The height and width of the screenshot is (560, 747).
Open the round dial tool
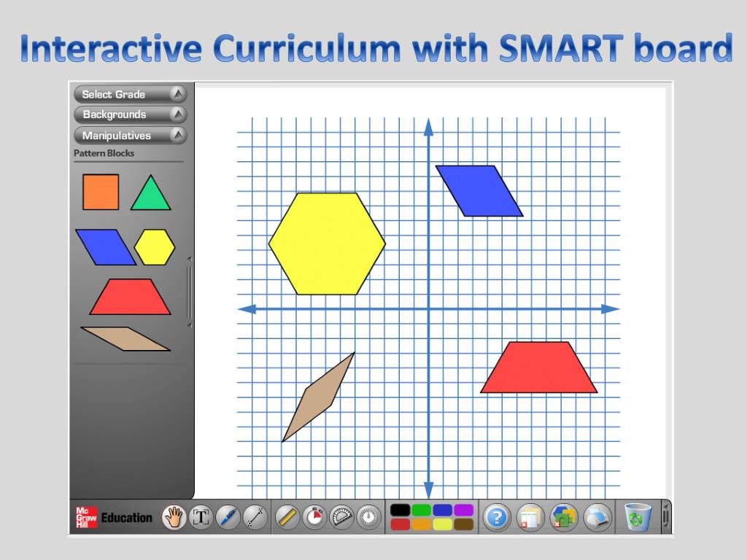[x=369, y=517]
